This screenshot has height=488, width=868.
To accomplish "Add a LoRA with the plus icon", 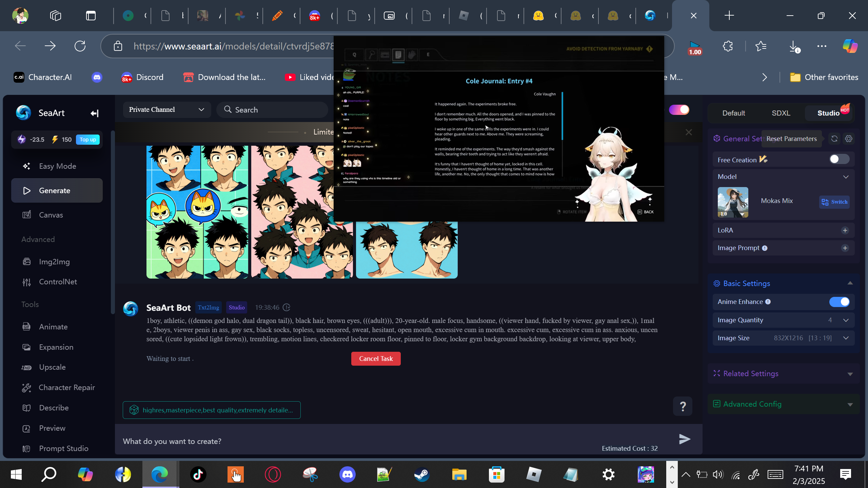I will (845, 230).
